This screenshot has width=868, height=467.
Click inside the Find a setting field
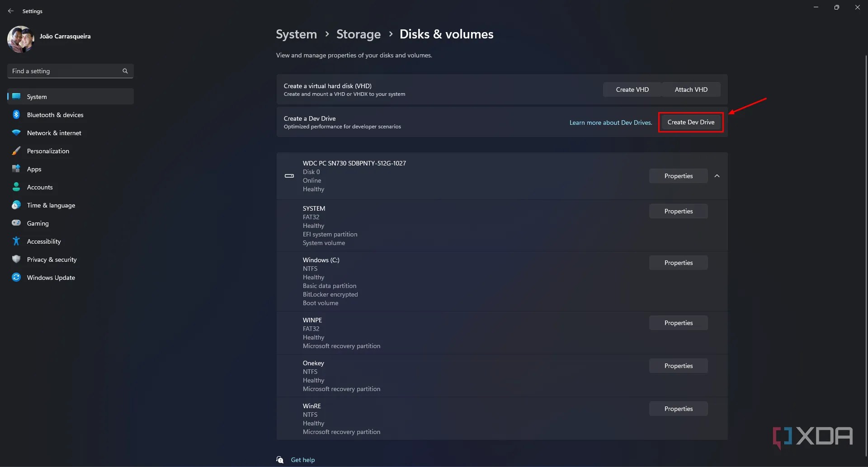tap(63, 71)
